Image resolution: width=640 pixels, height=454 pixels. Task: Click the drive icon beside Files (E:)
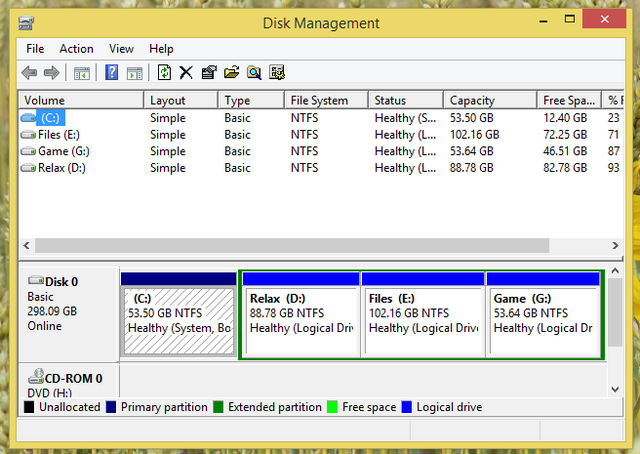click(x=28, y=135)
